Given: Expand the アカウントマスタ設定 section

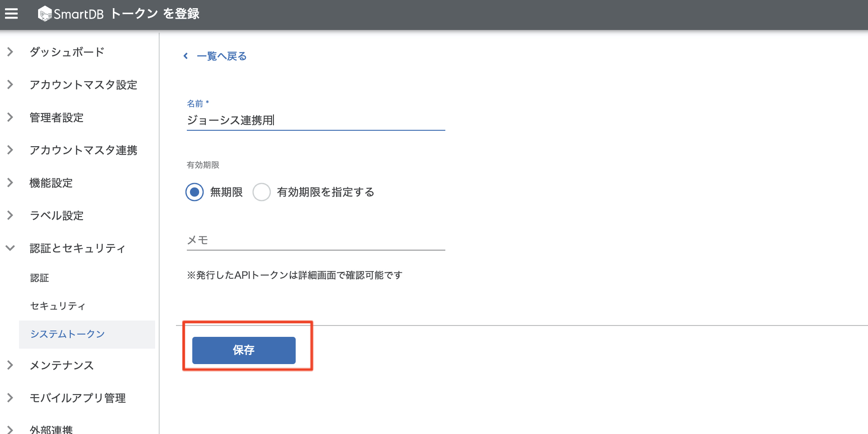Looking at the screenshot, I should click(83, 85).
